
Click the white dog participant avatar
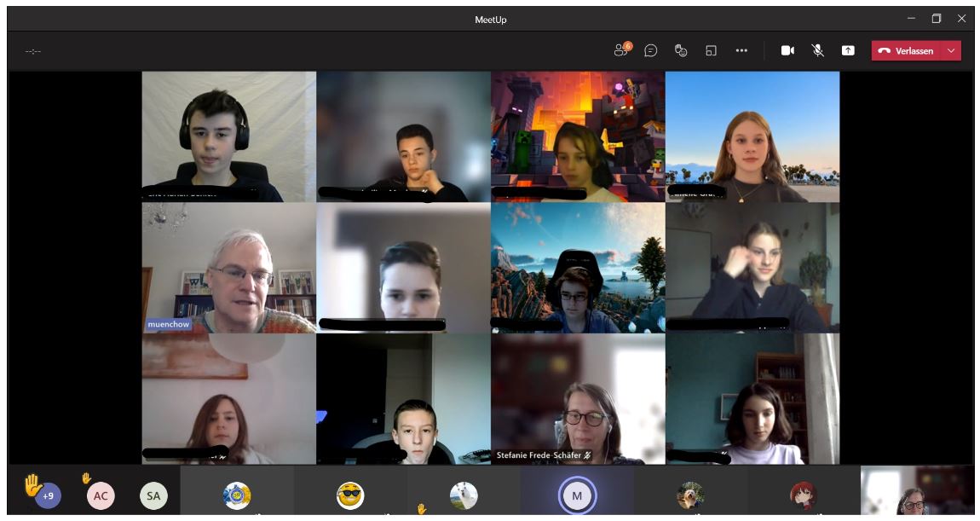464,495
